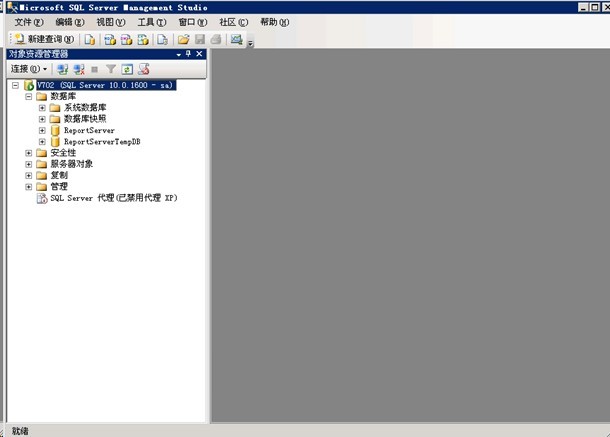Expand the 服务器对象 folder
The width and height of the screenshot is (610, 437).
point(29,164)
